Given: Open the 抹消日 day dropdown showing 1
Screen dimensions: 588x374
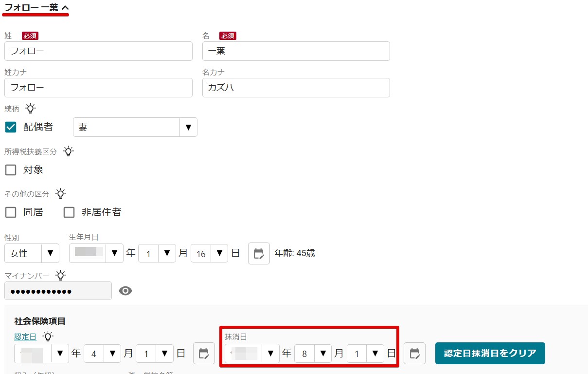Looking at the screenshot, I should click(365, 354).
